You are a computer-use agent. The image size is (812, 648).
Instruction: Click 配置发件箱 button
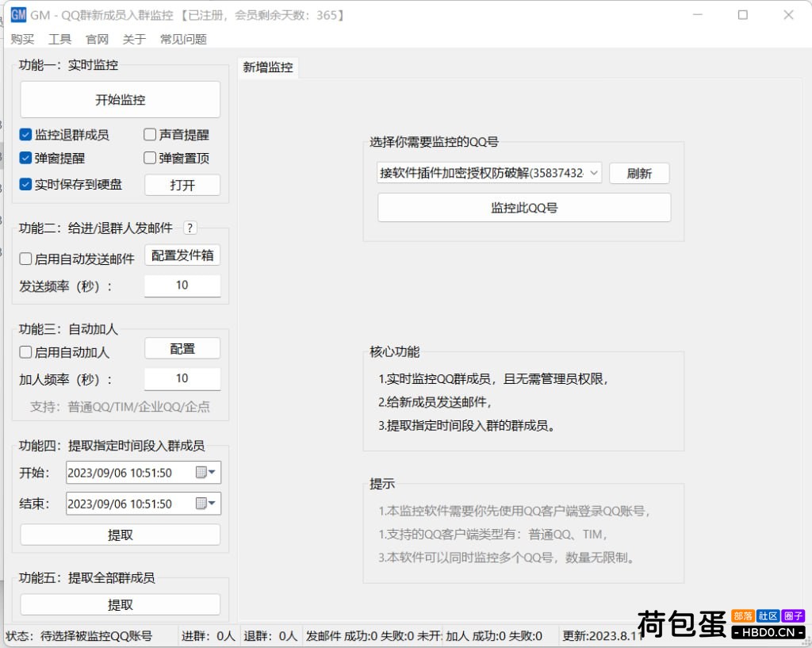(182, 255)
